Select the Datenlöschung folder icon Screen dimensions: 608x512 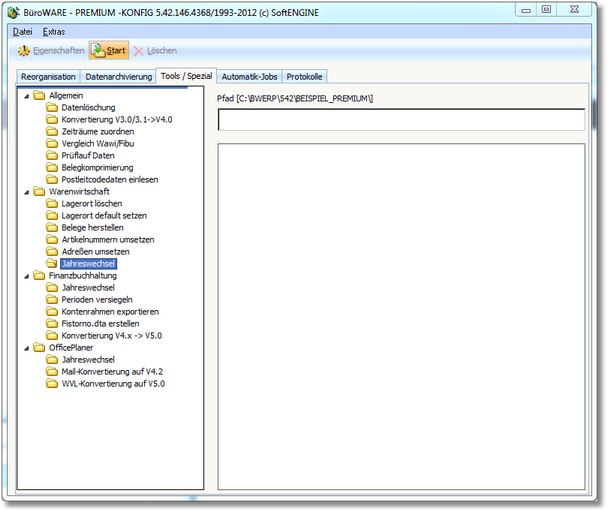coord(52,107)
